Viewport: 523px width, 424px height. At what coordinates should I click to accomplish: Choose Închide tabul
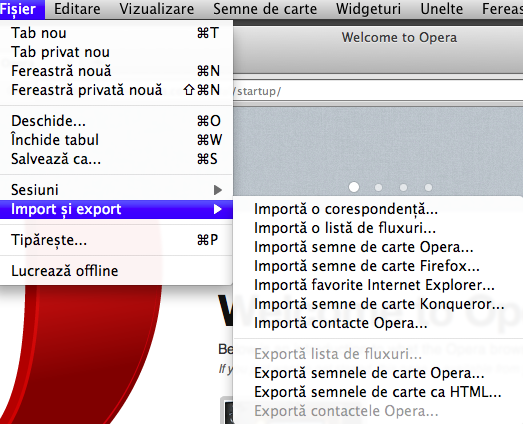coord(116,140)
